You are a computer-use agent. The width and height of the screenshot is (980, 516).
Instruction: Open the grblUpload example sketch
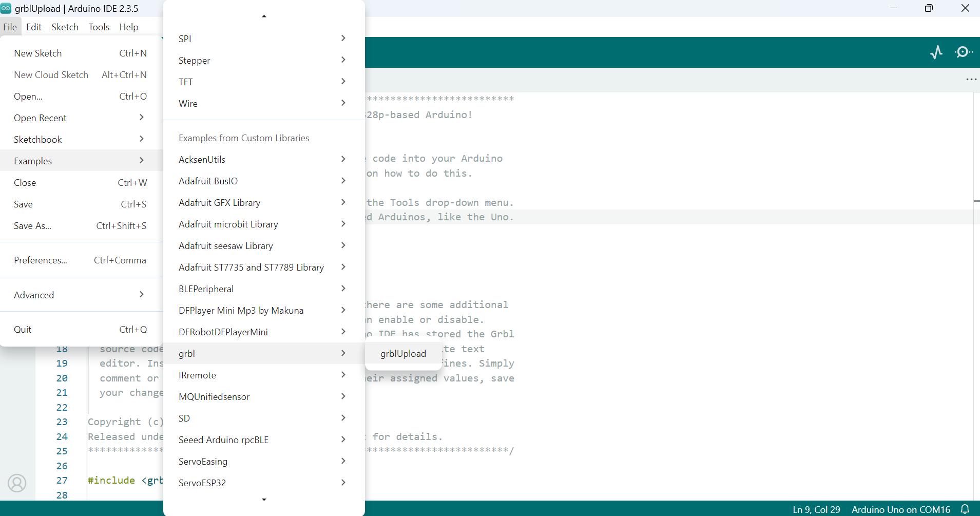coord(403,354)
